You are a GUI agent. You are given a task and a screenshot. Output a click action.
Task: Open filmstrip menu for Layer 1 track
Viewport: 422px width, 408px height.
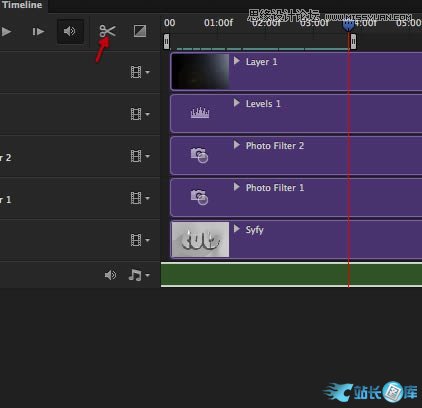click(140, 72)
